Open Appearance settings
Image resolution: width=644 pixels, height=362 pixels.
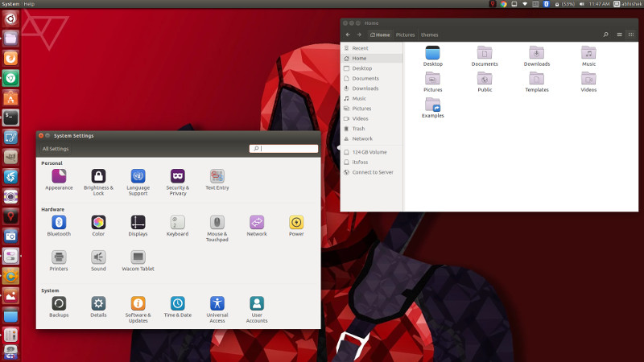(x=59, y=179)
